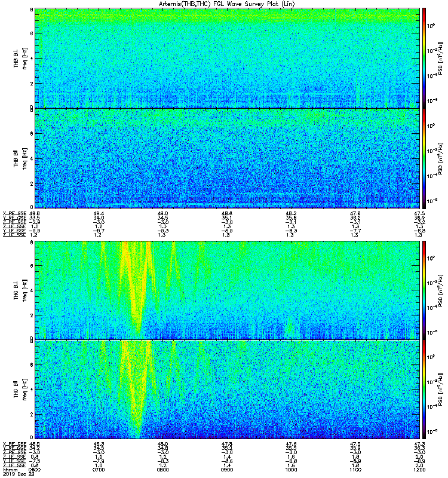The image size is (448, 478).
Task: Select the THB B⊥ colorbar
Action: (x=424, y=58)
